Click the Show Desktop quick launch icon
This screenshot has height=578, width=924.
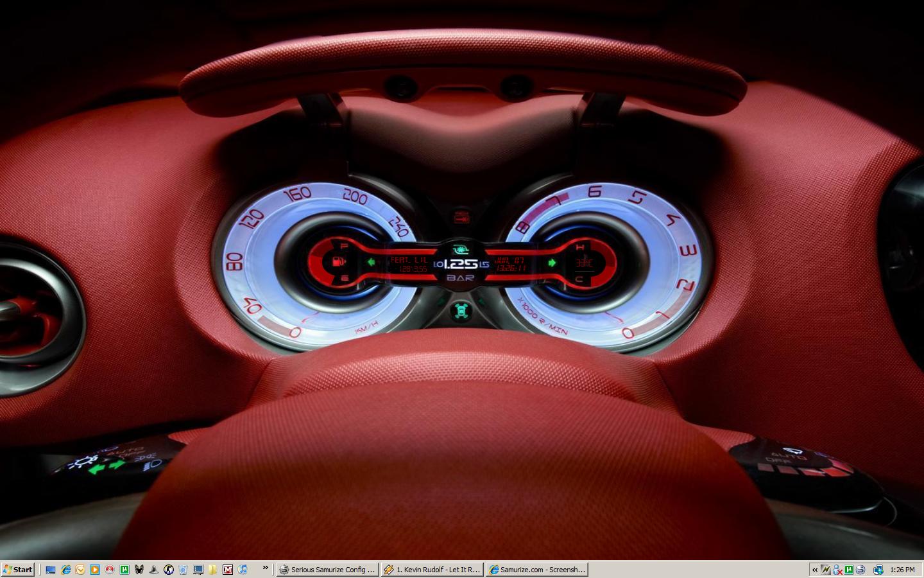(50, 569)
